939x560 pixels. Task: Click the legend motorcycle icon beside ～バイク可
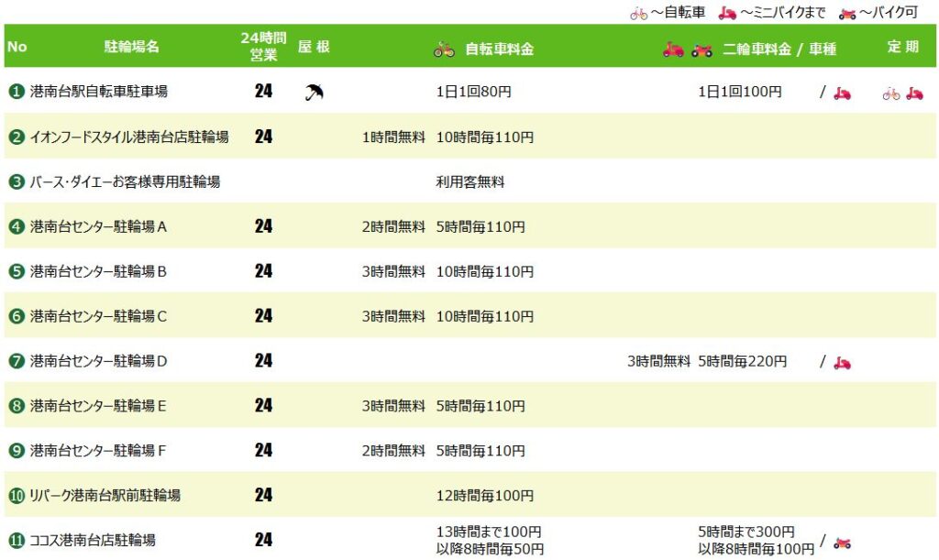pos(847,13)
